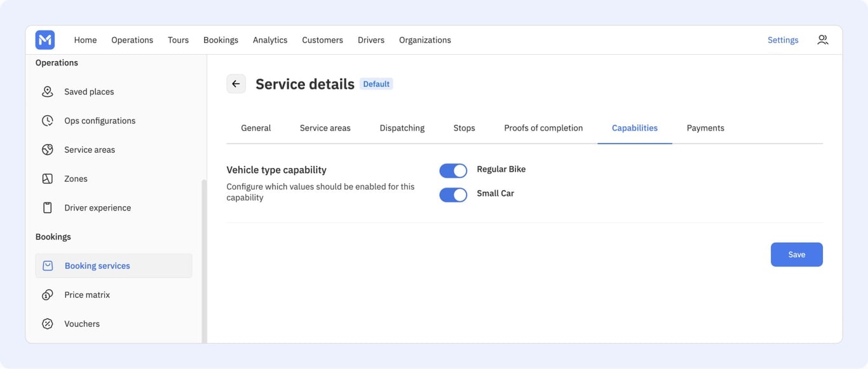Click the Service areas globe icon
The width and height of the screenshot is (868, 369).
click(x=48, y=150)
